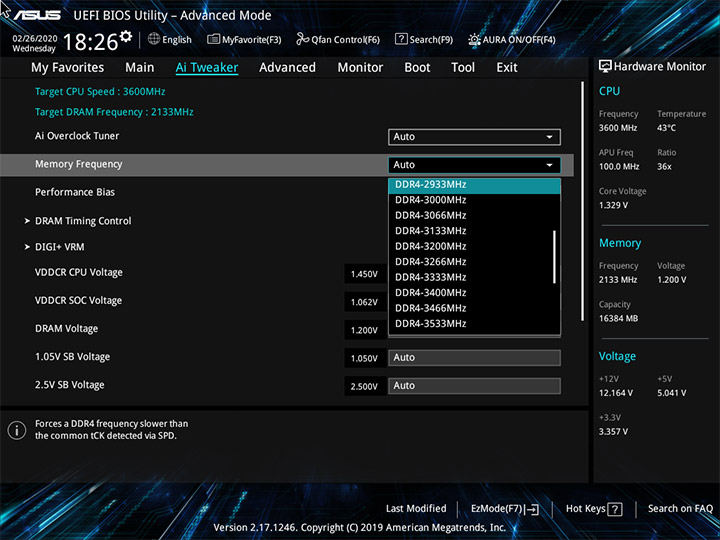Select DDR4-3266MHz option

(x=474, y=262)
